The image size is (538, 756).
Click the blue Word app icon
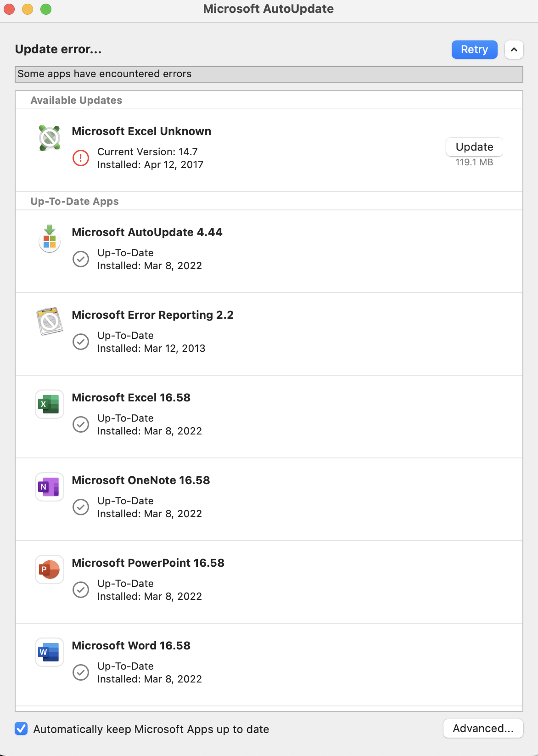(50, 652)
